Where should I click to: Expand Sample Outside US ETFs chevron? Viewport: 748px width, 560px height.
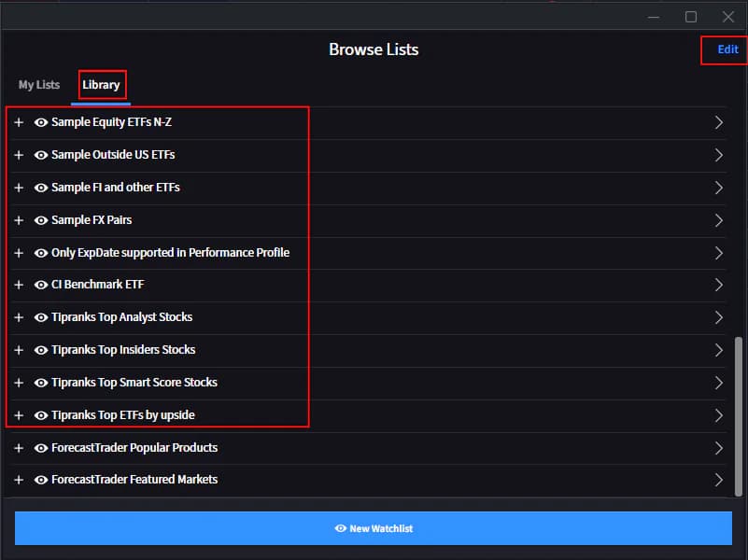click(x=719, y=155)
